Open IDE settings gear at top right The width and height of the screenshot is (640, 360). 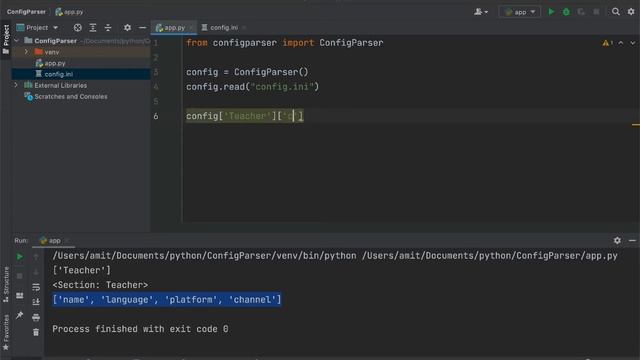[631, 12]
